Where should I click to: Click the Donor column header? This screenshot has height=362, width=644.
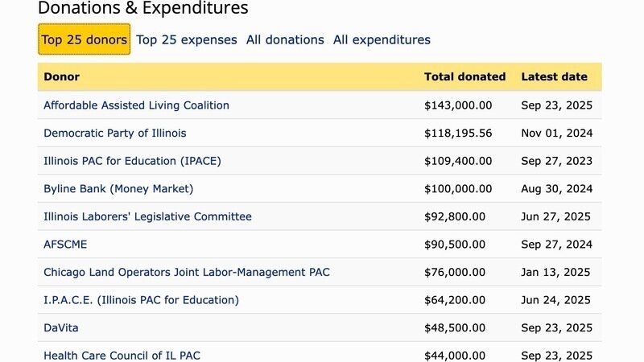click(x=61, y=77)
